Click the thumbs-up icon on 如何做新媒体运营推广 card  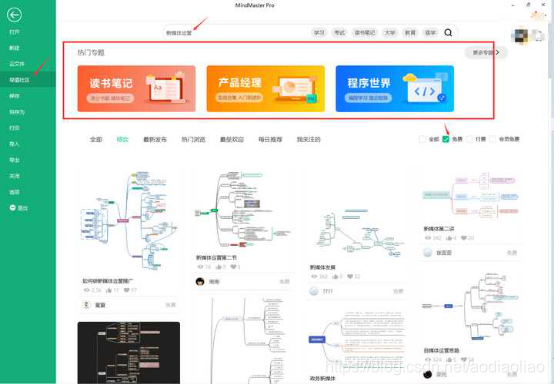[x=109, y=290]
